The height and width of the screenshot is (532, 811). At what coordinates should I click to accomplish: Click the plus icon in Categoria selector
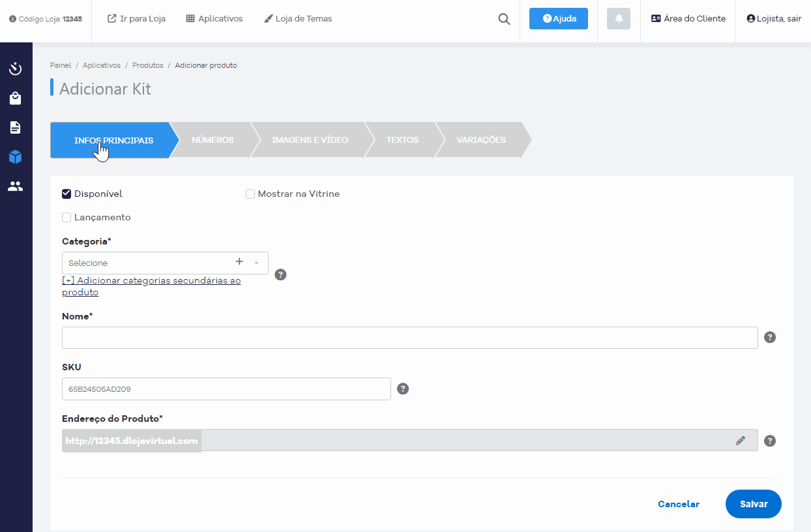[x=239, y=261]
